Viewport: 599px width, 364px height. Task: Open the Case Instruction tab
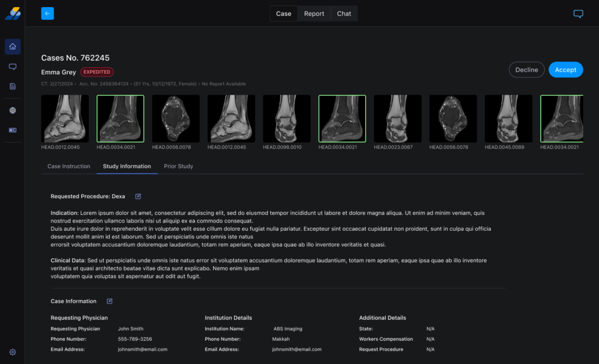(x=68, y=167)
